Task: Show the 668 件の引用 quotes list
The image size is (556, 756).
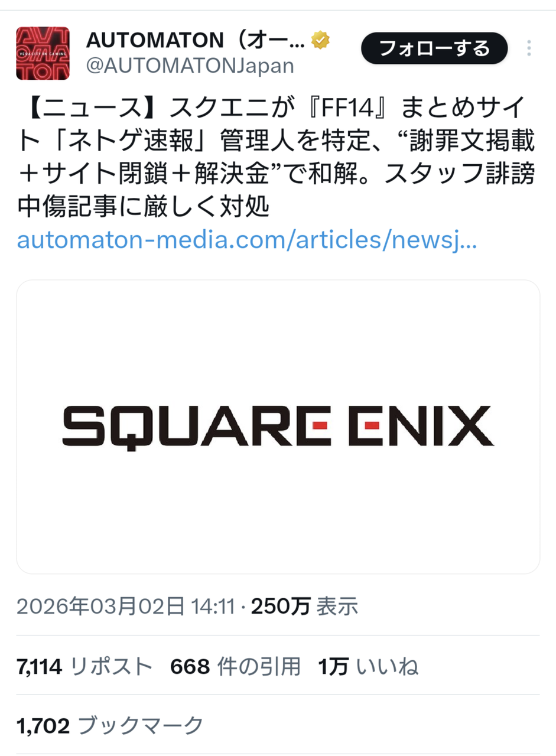Action: coord(235,667)
